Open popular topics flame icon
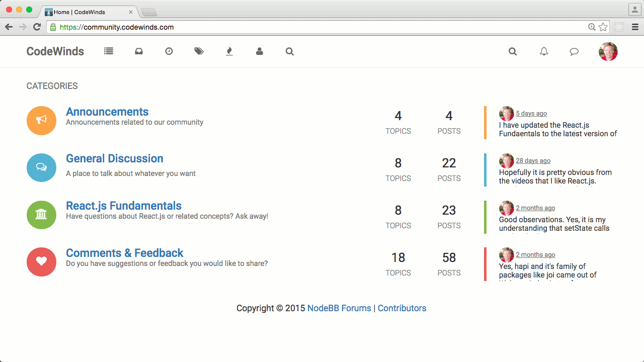This screenshot has width=644, height=362. [x=229, y=51]
